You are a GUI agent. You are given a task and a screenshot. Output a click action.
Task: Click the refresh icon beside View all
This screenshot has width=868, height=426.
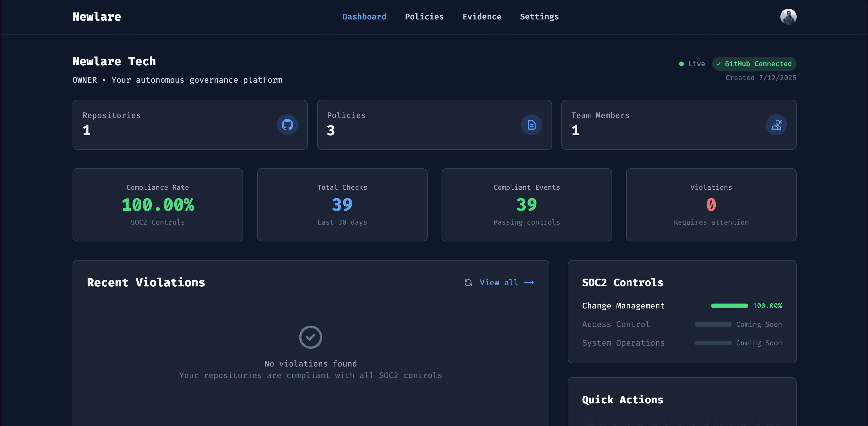point(468,282)
